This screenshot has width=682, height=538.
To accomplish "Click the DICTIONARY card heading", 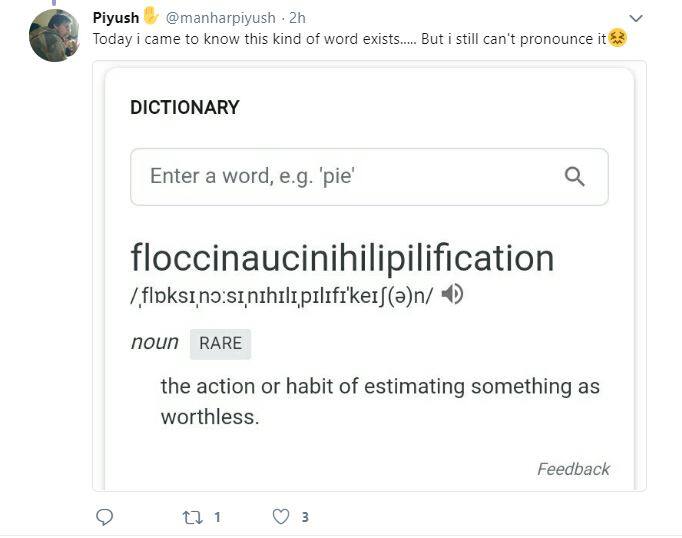I will click(x=185, y=107).
